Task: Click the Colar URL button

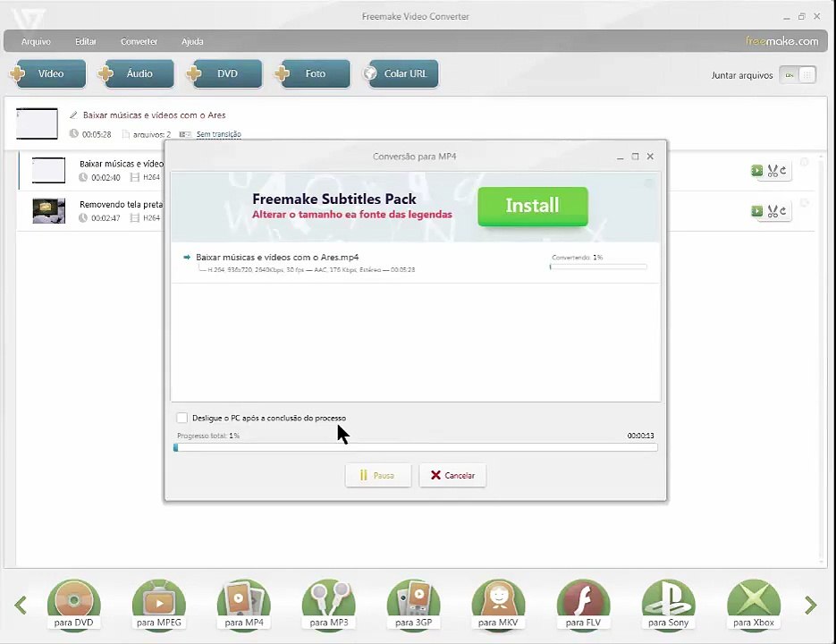Action: click(x=401, y=73)
